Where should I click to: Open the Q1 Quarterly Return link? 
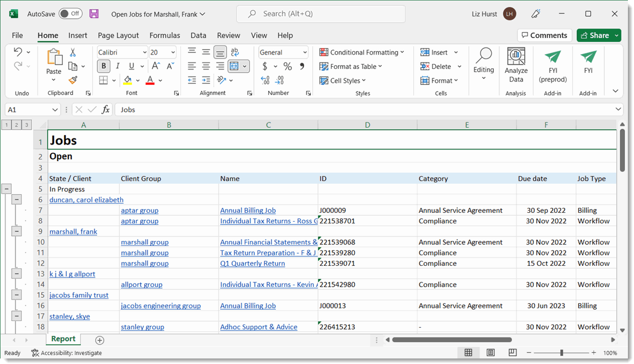[x=252, y=264]
